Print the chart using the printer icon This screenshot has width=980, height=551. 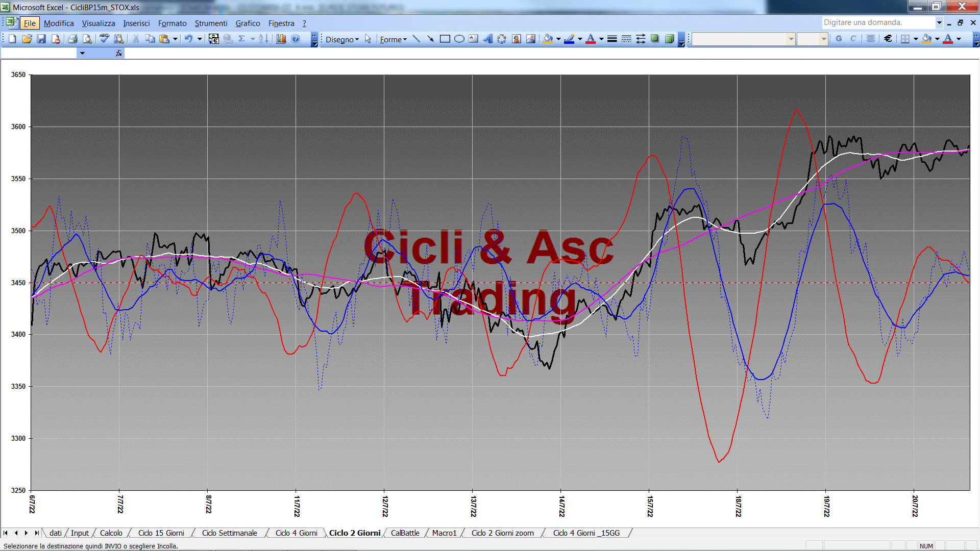click(73, 39)
